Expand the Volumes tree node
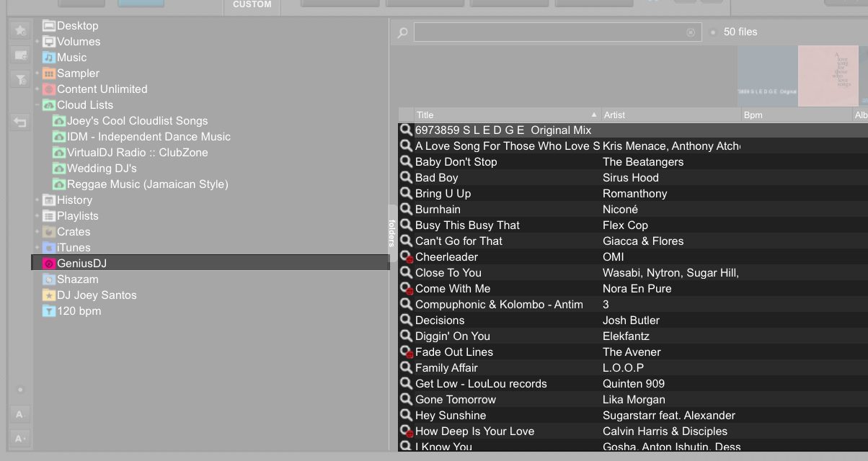 coord(37,42)
